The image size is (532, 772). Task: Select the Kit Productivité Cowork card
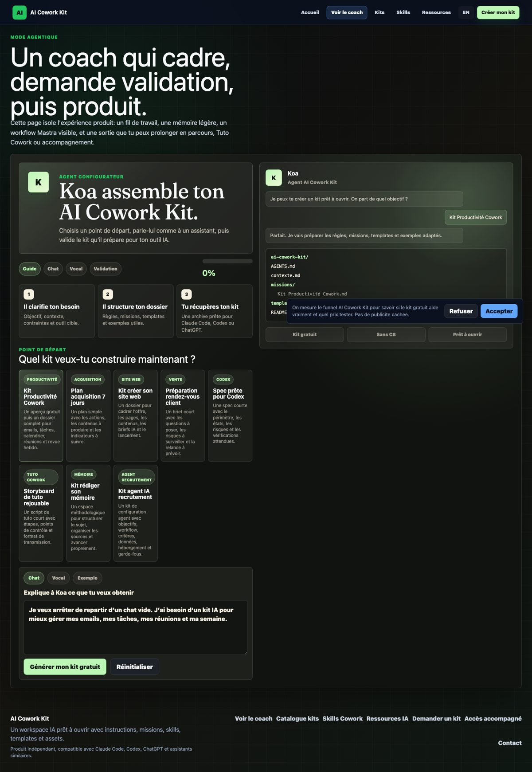(x=41, y=415)
